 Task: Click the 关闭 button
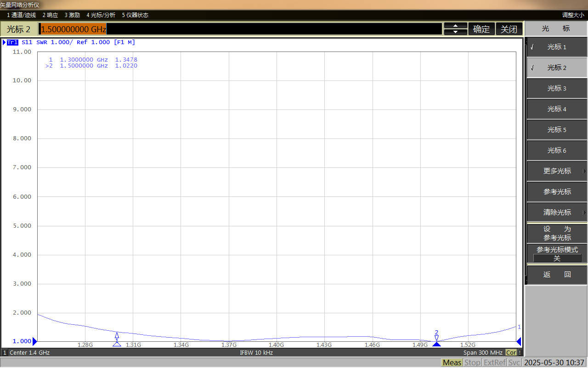[x=509, y=29]
